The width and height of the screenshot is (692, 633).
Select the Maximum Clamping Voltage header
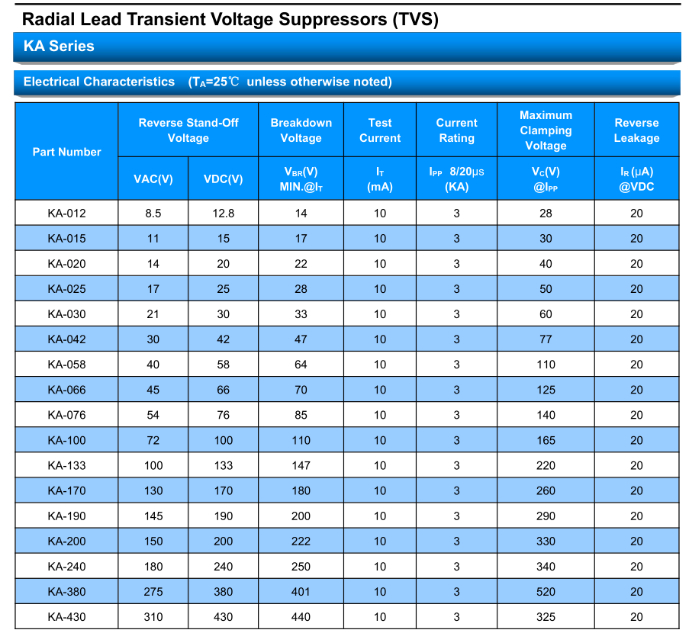coord(545,130)
